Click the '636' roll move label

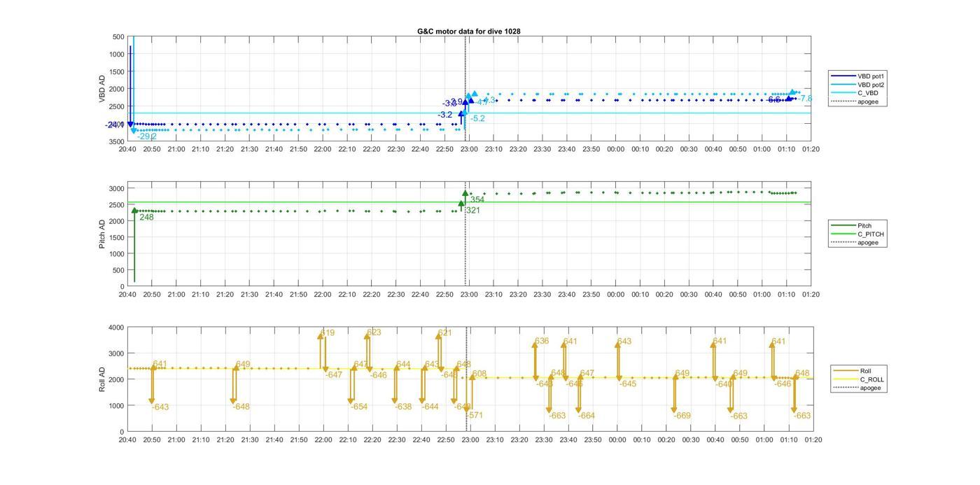pyautogui.click(x=542, y=342)
